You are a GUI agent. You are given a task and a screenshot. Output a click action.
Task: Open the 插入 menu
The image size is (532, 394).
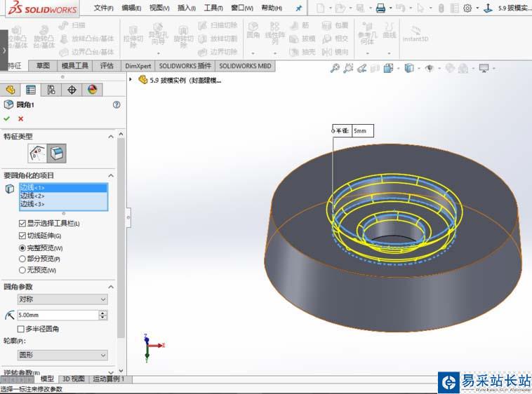(x=187, y=8)
